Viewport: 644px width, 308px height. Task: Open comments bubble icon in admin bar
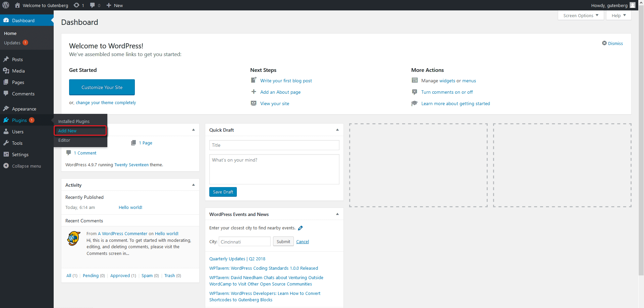pos(93,5)
